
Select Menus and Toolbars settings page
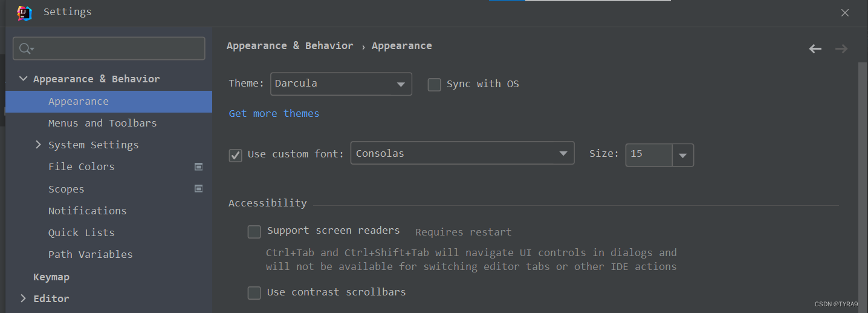[x=102, y=124]
